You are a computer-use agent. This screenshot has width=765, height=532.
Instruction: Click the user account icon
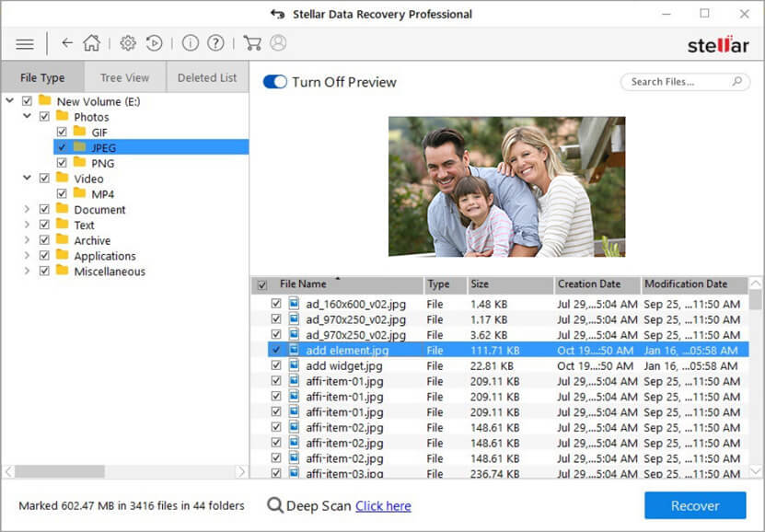(278, 43)
